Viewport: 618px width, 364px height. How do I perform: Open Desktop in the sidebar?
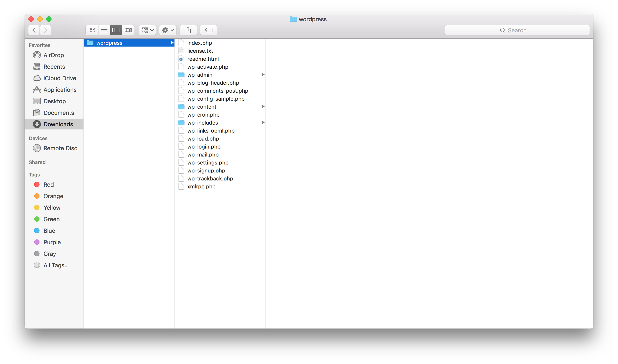pyautogui.click(x=54, y=101)
